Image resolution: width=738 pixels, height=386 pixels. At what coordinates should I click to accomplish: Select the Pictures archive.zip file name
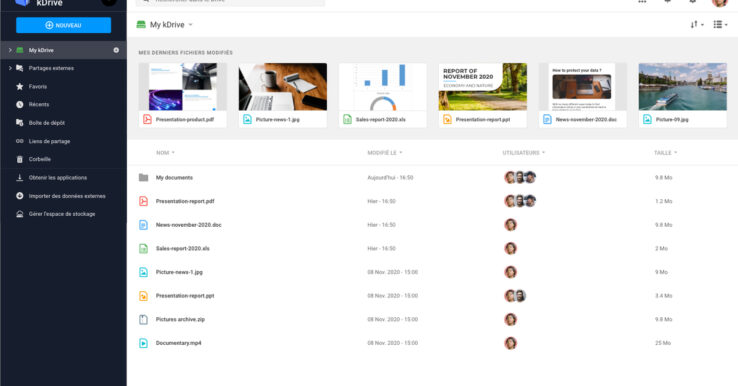(180, 319)
